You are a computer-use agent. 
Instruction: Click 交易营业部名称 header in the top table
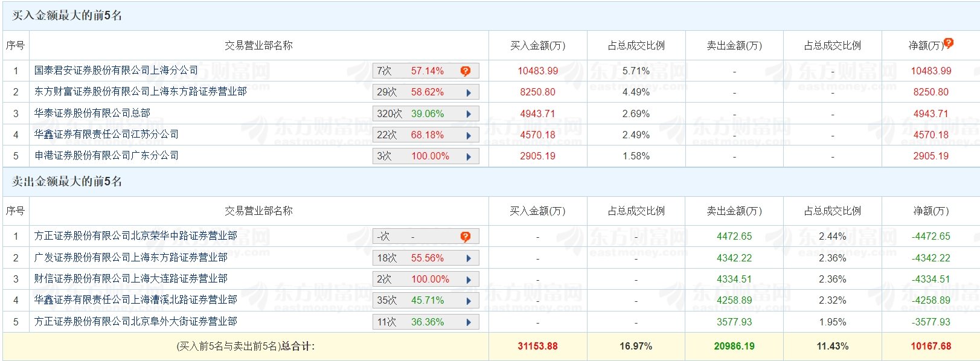(258, 46)
